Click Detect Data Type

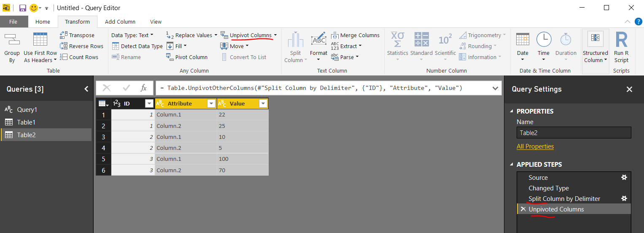pyautogui.click(x=137, y=46)
